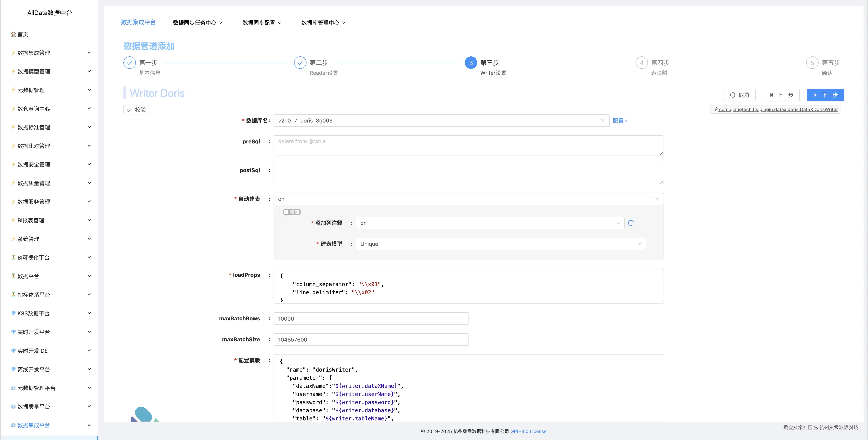Screen dimensions: 868x440
Task: Open the 建表模型 Unique dropdown
Action: pos(500,244)
